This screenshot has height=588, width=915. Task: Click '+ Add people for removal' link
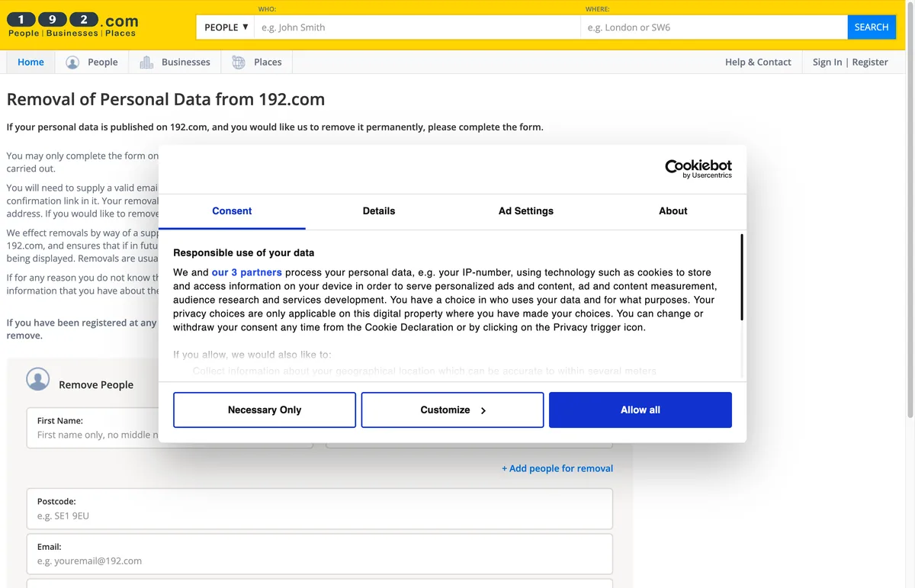[x=557, y=468]
